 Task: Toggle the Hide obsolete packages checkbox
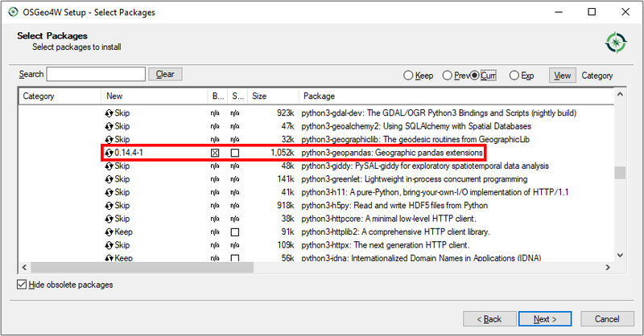(x=22, y=285)
